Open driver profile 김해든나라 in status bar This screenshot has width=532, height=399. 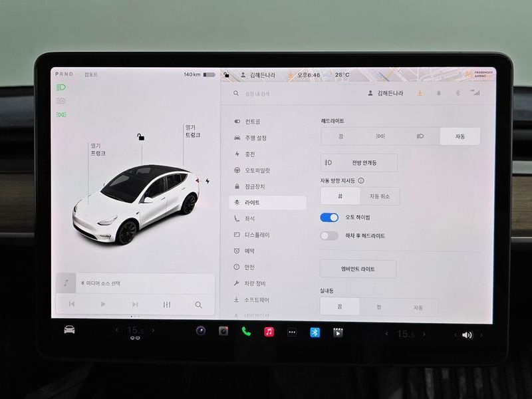258,75
